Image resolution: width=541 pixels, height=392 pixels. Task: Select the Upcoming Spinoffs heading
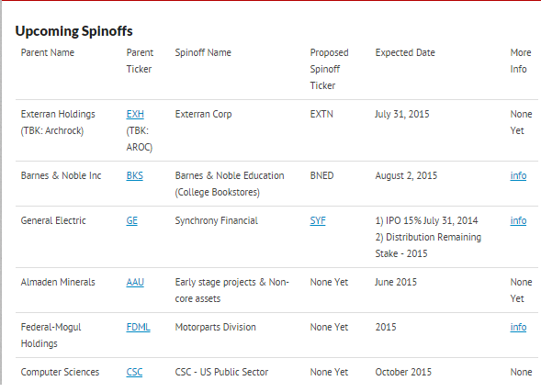tap(73, 31)
